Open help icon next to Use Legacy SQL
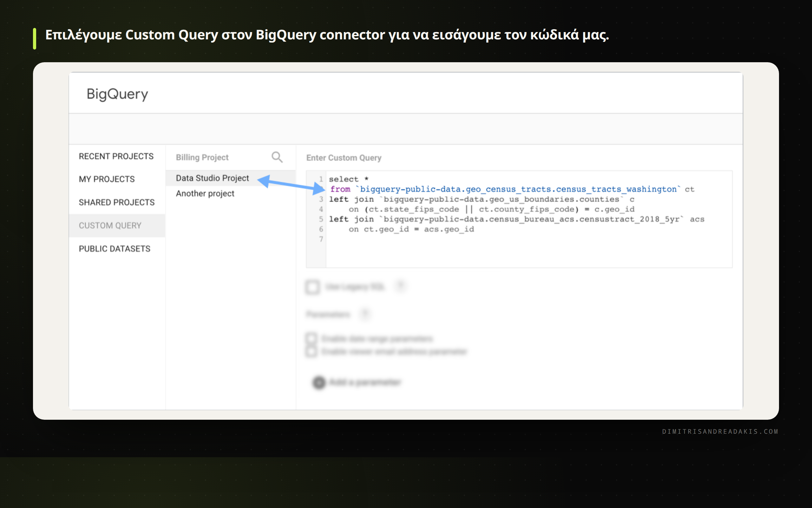 [400, 287]
